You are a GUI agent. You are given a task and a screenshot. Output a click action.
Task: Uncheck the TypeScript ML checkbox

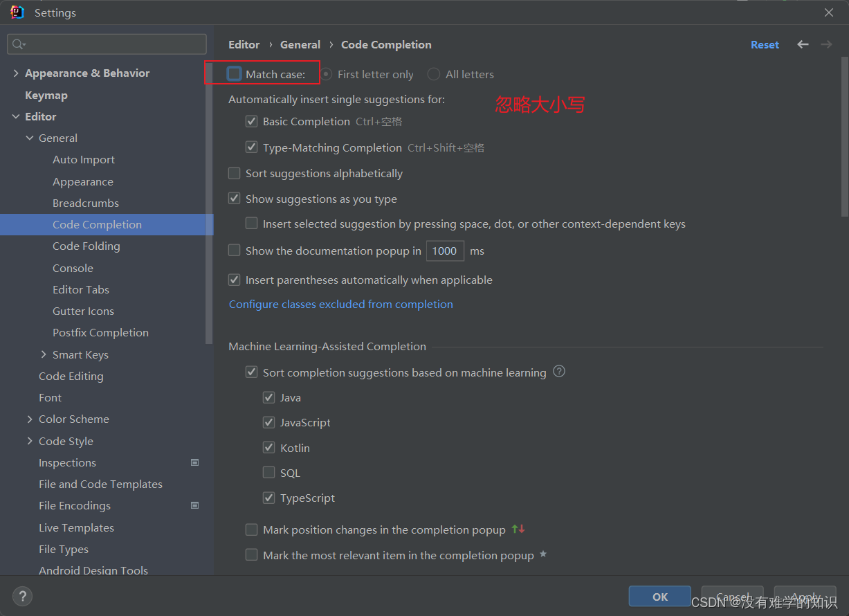(x=269, y=498)
